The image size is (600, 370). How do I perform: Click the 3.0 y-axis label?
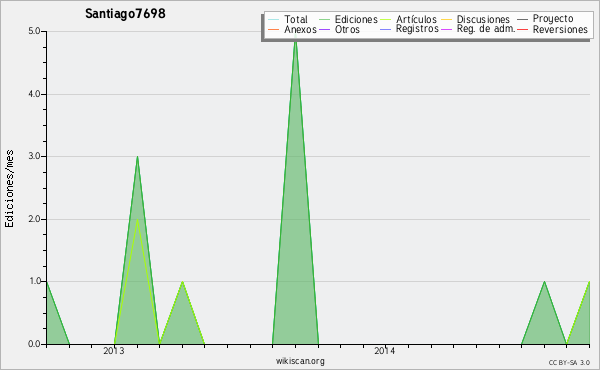click(34, 156)
